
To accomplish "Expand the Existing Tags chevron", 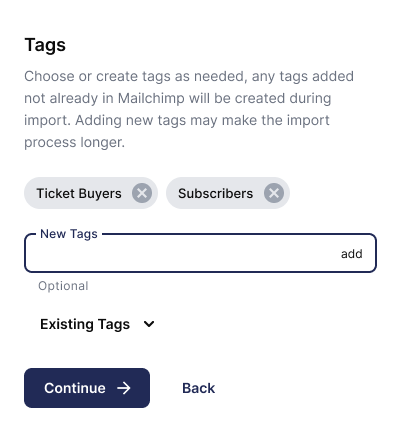I will (x=149, y=324).
